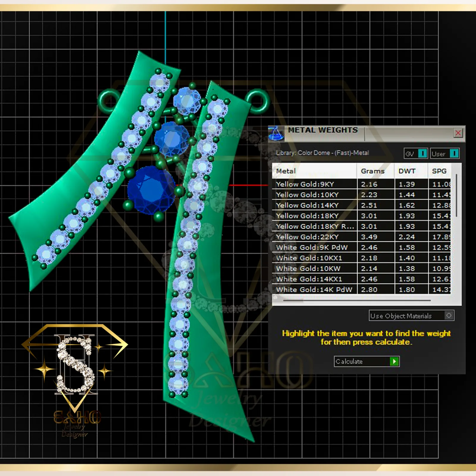Click the Library: Color Dome label
Image resolution: width=476 pixels, height=476 pixels.
pyautogui.click(x=322, y=153)
